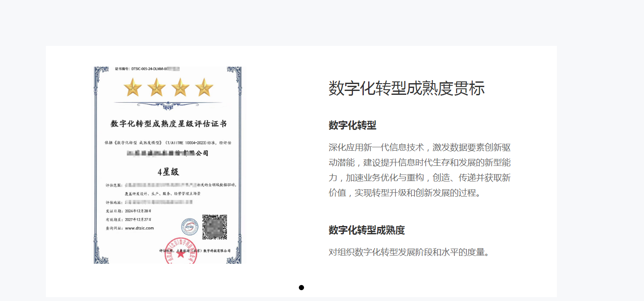Image resolution: width=644 pixels, height=301 pixels.
Task: Select the black carousel indicator dot
Action: (x=301, y=288)
